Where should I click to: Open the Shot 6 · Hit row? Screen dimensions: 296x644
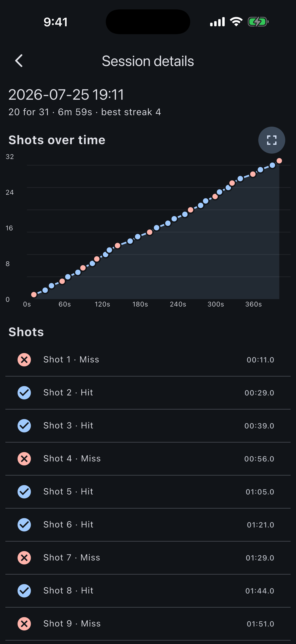click(x=148, y=525)
